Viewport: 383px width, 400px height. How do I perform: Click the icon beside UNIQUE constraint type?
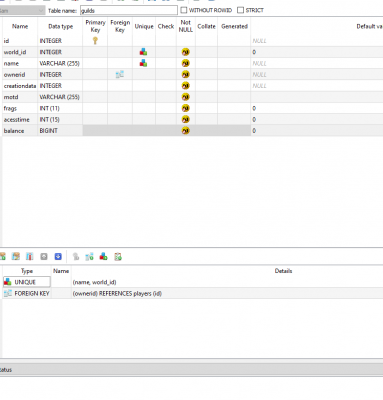(x=8, y=282)
